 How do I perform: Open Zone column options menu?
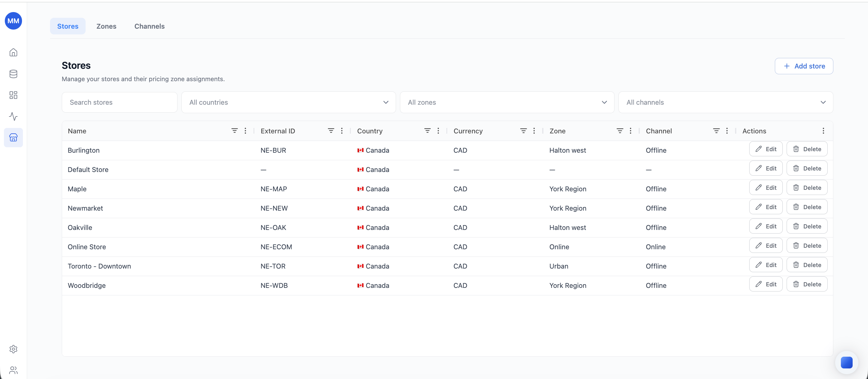pyautogui.click(x=631, y=131)
